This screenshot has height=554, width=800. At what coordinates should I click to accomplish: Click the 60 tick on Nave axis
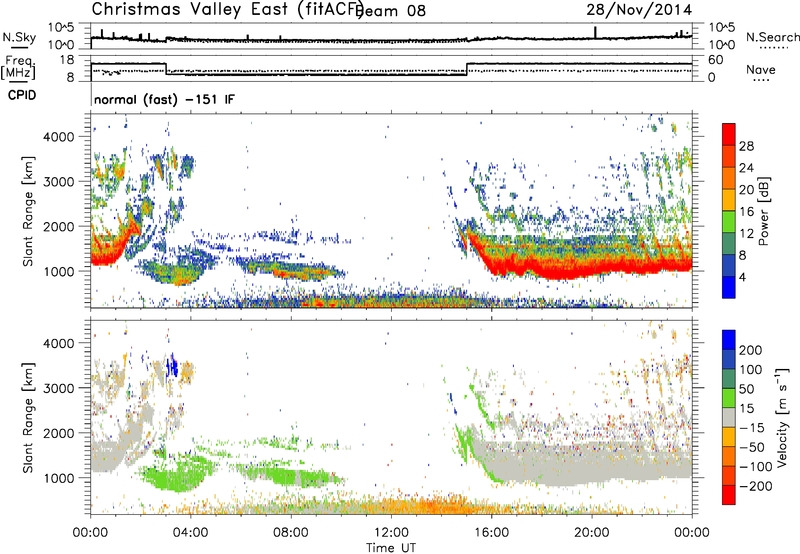pos(716,60)
